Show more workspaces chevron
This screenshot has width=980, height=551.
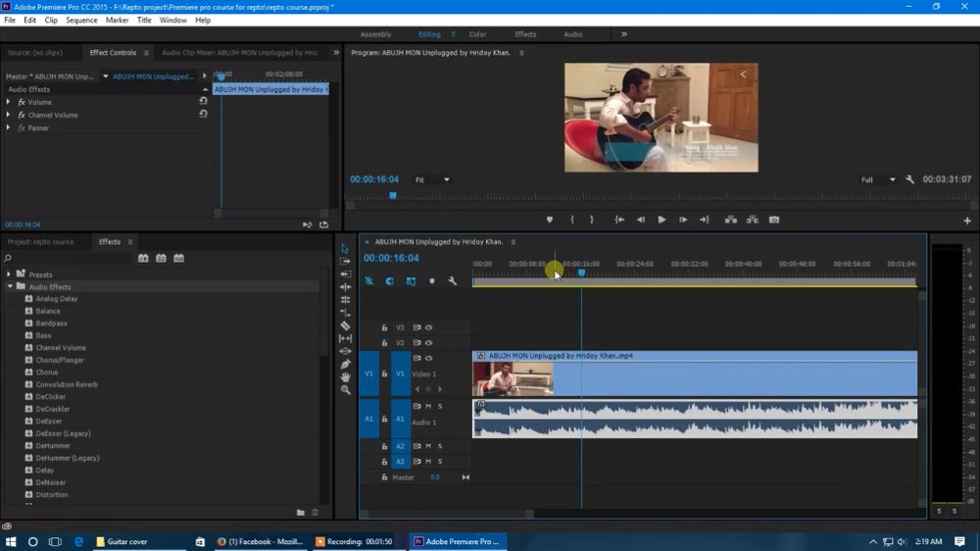pos(623,34)
